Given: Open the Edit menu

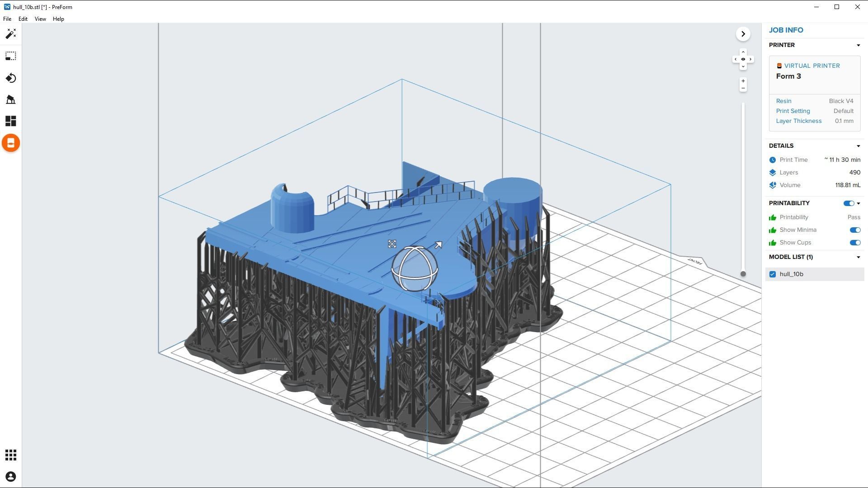Looking at the screenshot, I should (x=23, y=19).
